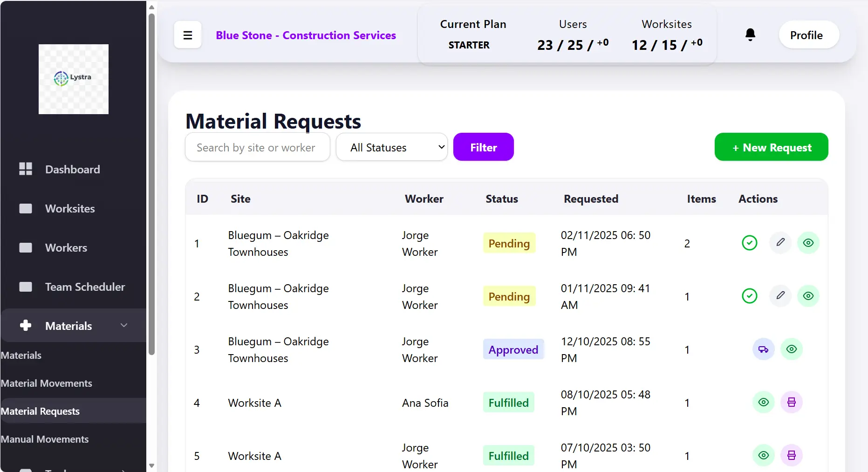868x472 pixels.
Task: Click the Fulfilled badge for request 5
Action: pos(509,456)
